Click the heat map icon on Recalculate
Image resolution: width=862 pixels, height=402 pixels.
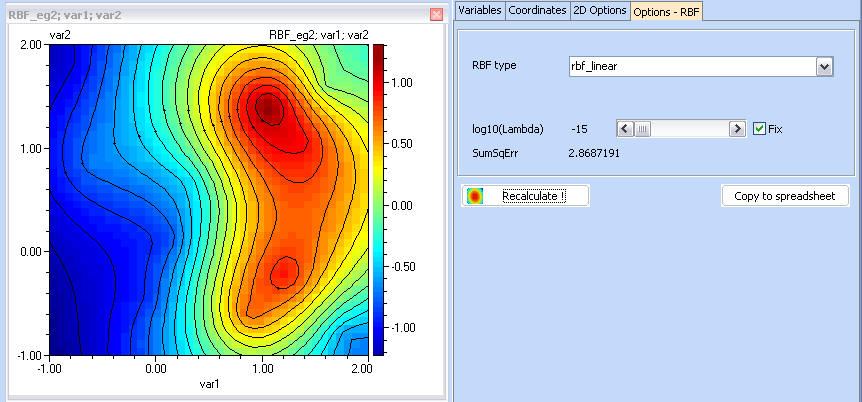click(x=474, y=196)
